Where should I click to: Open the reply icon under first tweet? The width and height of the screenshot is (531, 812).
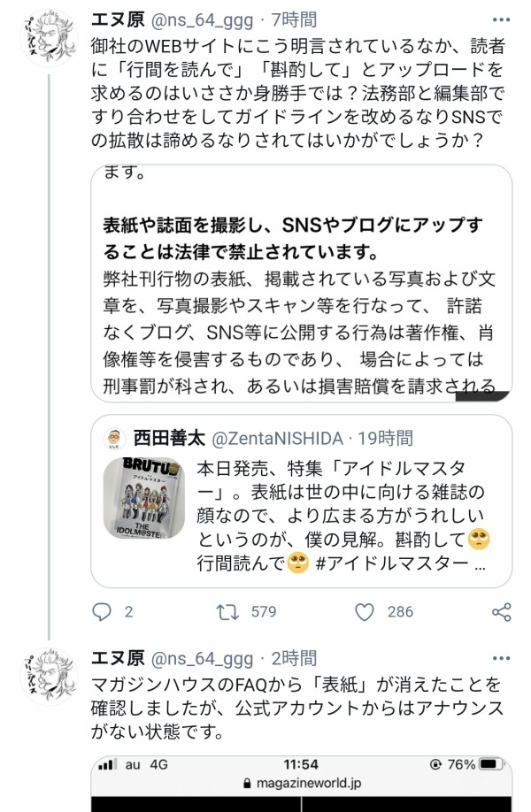pyautogui.click(x=103, y=611)
